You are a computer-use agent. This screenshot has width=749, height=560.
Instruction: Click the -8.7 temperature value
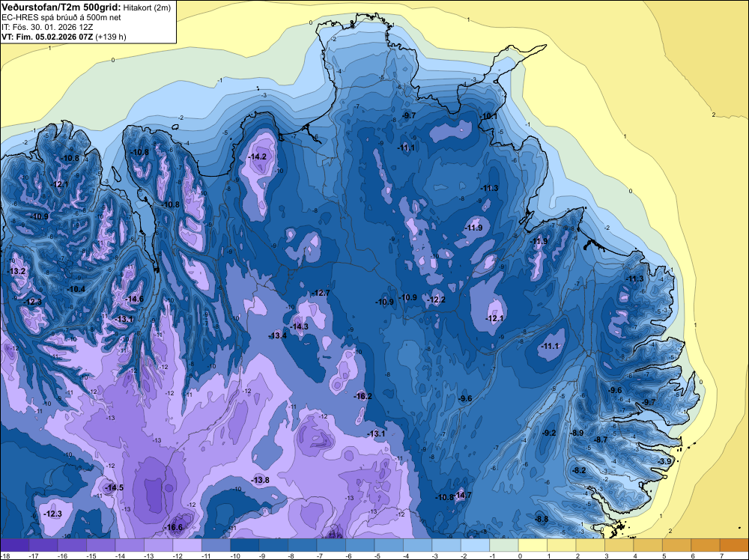coord(600,439)
